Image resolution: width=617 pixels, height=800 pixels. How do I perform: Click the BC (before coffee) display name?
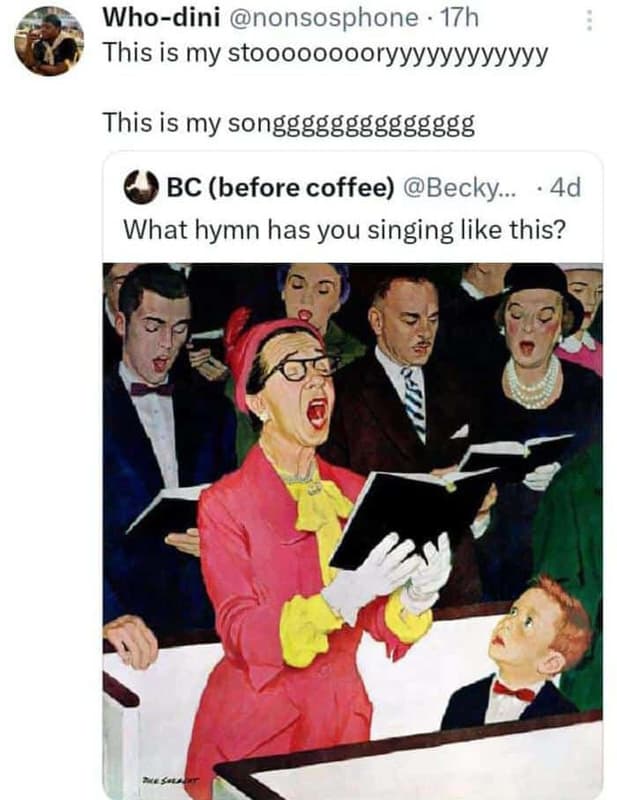tap(281, 187)
